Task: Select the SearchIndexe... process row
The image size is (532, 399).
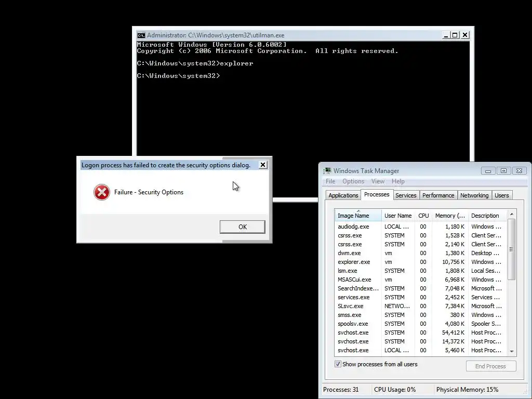Action: point(421,288)
